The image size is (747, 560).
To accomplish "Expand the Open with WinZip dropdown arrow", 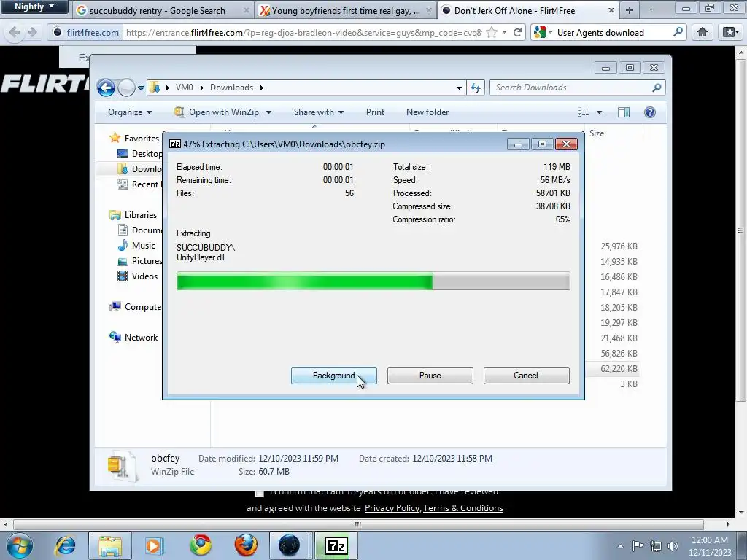I will click(x=268, y=112).
